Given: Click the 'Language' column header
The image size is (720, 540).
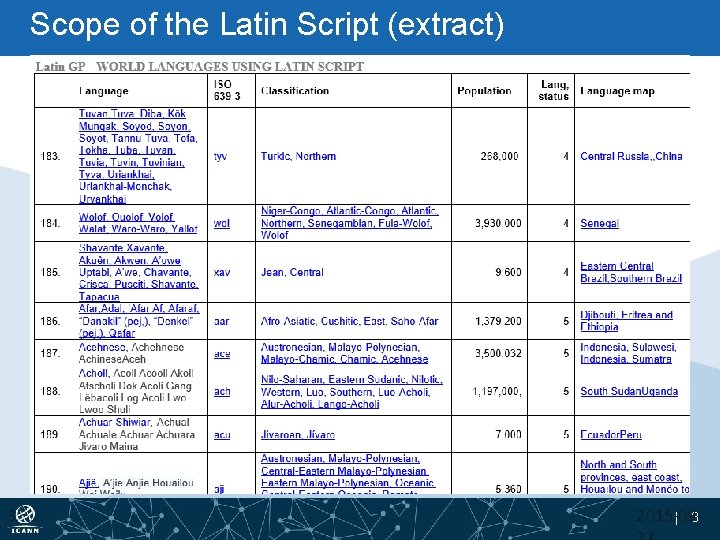Looking at the screenshot, I should pyautogui.click(x=103, y=91).
